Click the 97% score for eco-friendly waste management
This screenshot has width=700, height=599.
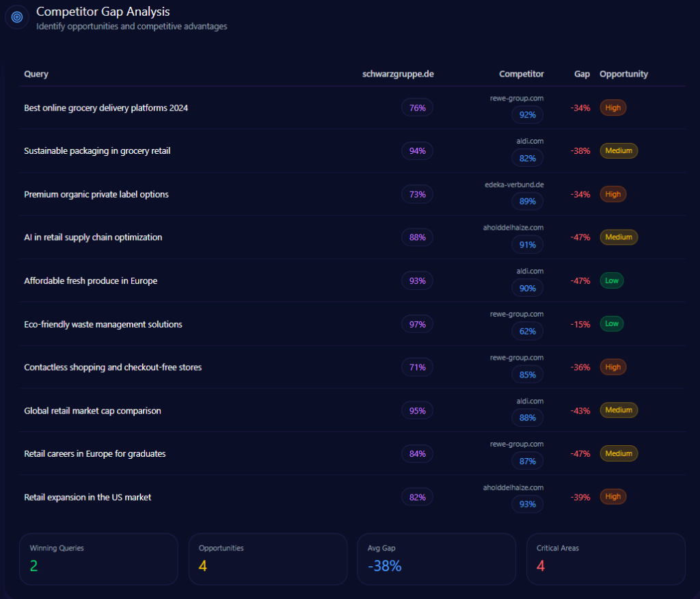coord(417,324)
